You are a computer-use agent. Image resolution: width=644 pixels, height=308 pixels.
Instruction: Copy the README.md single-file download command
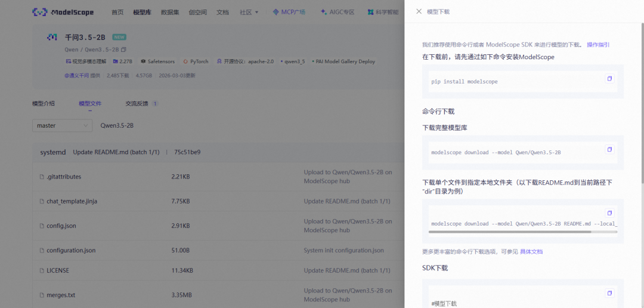(x=609, y=213)
